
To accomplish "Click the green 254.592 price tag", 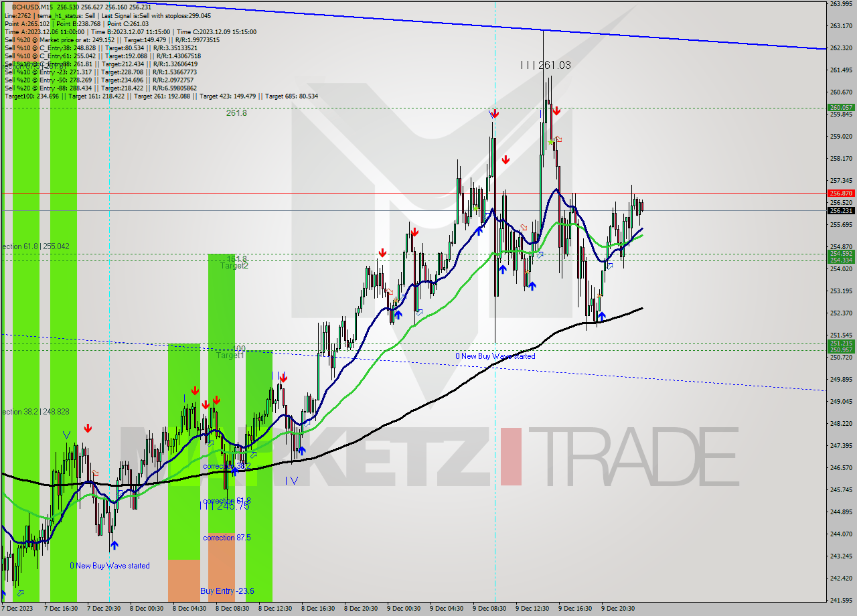I will [841, 254].
